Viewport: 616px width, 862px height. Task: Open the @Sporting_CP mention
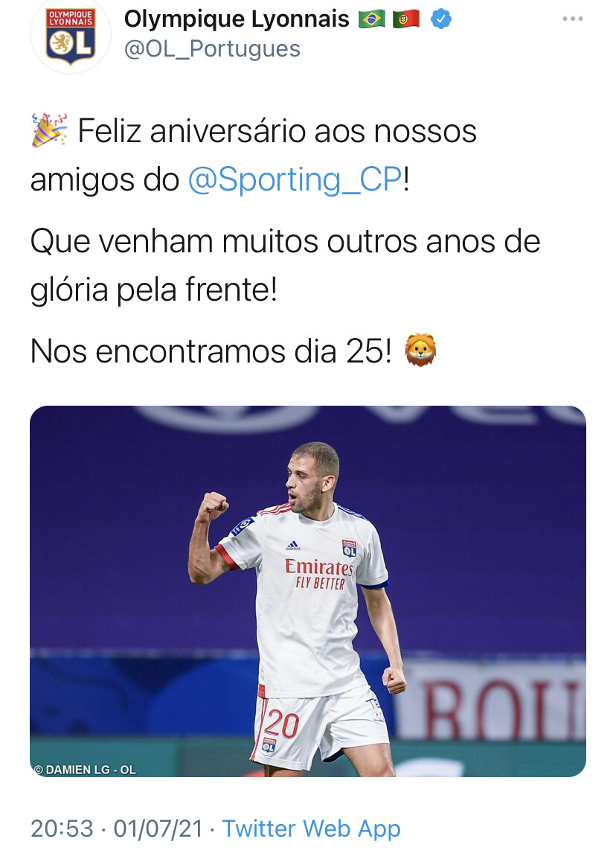pyautogui.click(x=295, y=179)
